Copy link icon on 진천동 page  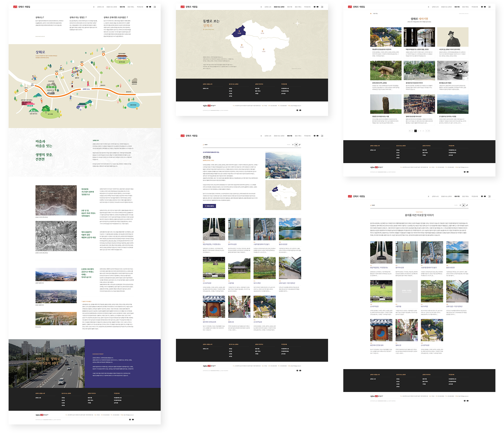[x=300, y=144]
